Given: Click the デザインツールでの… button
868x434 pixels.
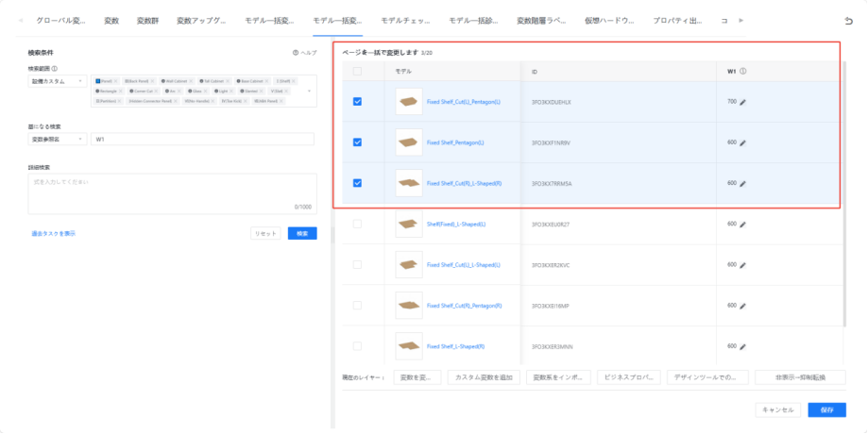Looking at the screenshot, I should (708, 377).
